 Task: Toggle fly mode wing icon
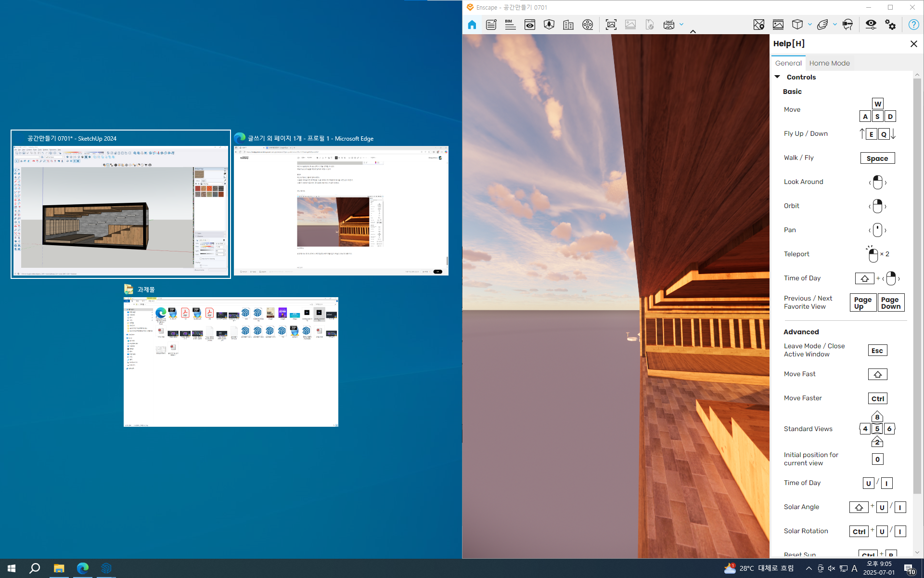(822, 25)
